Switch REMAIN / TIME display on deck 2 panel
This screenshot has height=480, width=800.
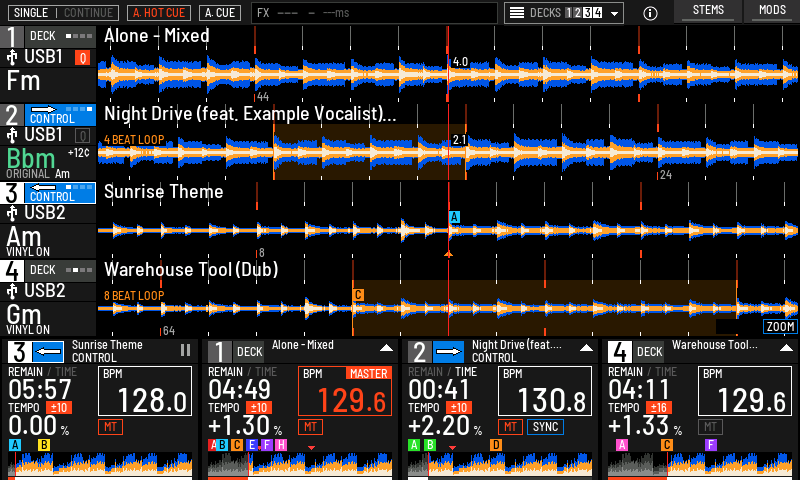tap(442, 372)
